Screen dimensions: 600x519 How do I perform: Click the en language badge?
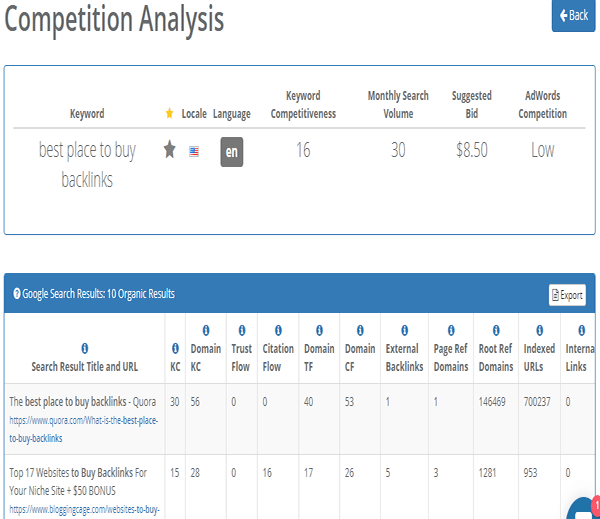point(232,152)
